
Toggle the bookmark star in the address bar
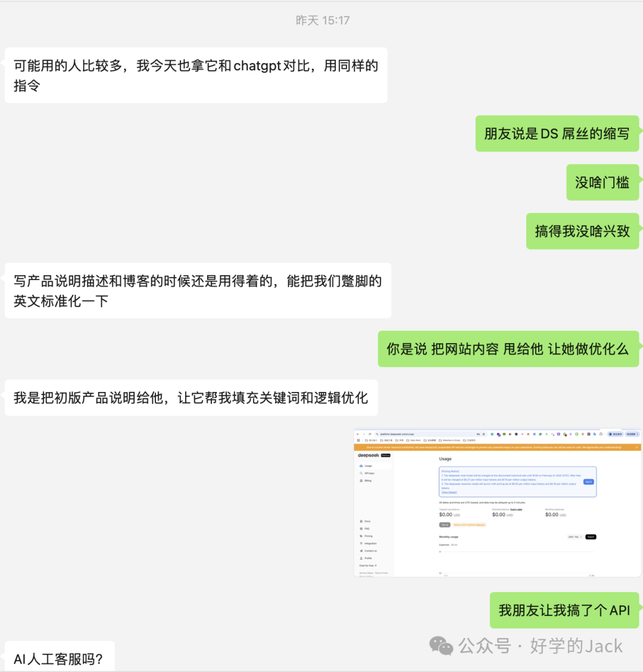485,434
